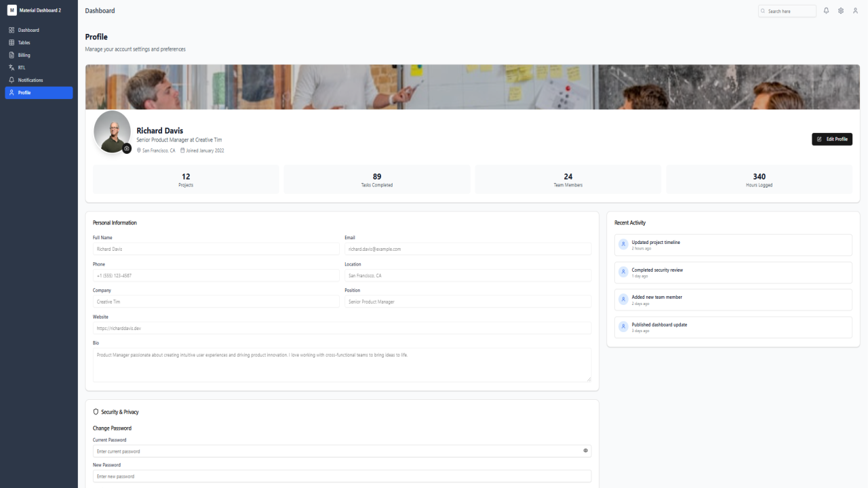Click the camera icon on profile avatar

tap(127, 148)
